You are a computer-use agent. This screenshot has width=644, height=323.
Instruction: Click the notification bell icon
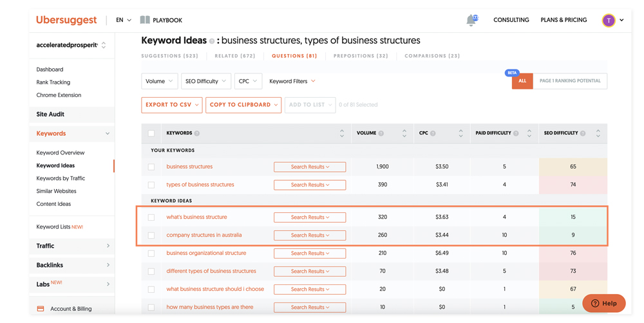tap(471, 21)
